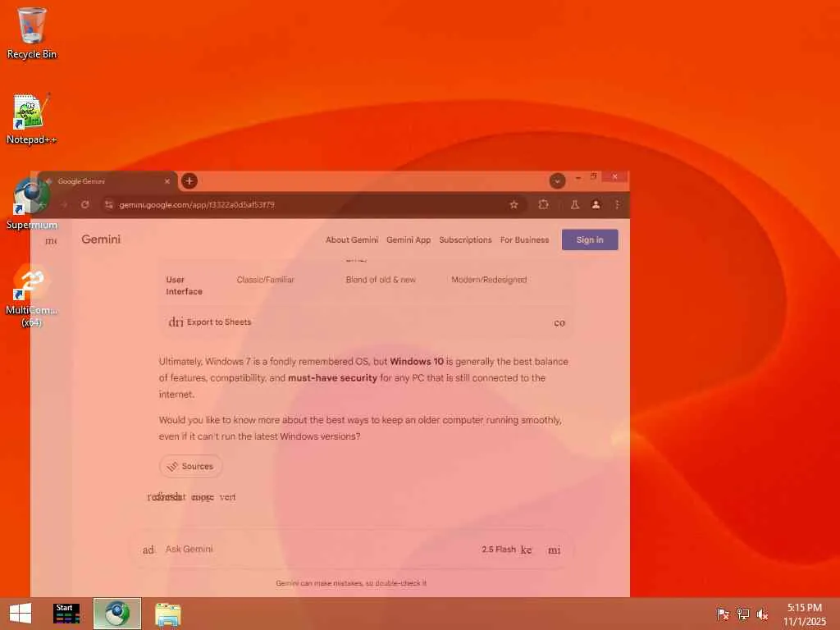Open the browser three-dot menu
The image size is (840, 630).
(617, 204)
